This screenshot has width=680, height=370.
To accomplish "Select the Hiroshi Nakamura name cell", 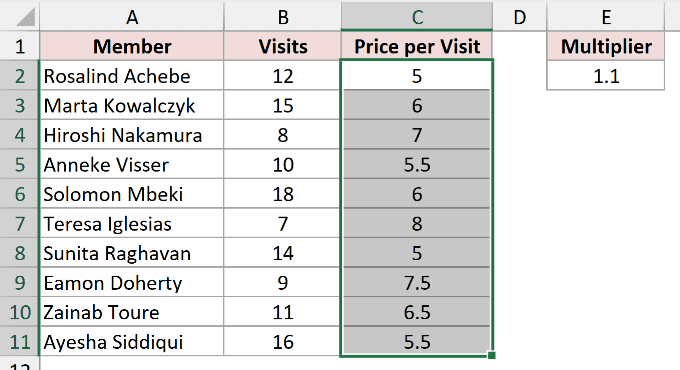I will pyautogui.click(x=132, y=135).
